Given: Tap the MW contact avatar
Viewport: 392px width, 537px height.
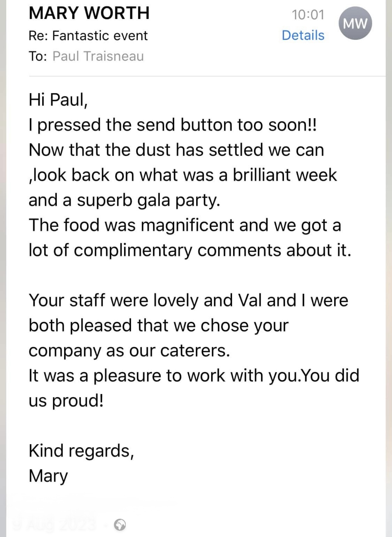Looking at the screenshot, I should (355, 23).
